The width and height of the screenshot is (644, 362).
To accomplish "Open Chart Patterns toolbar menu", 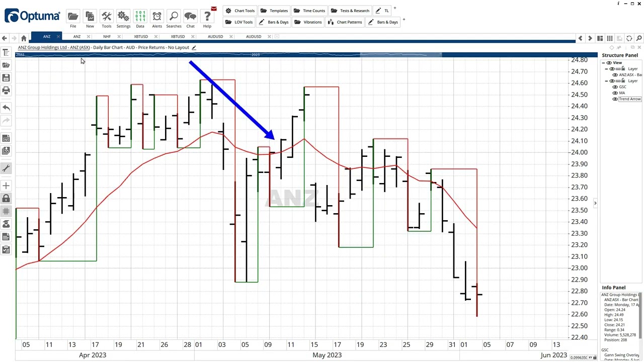I will pyautogui.click(x=345, y=22).
